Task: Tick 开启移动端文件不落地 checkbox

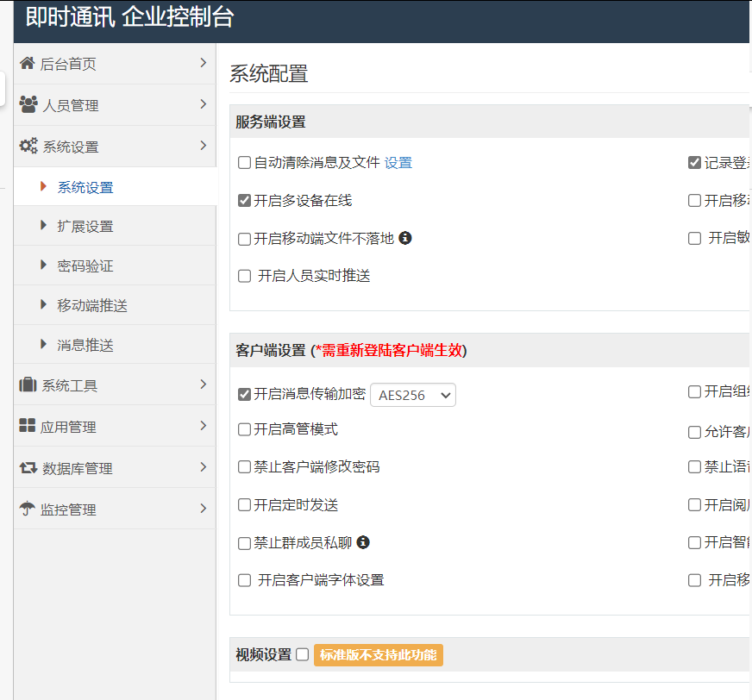Action: click(x=245, y=239)
